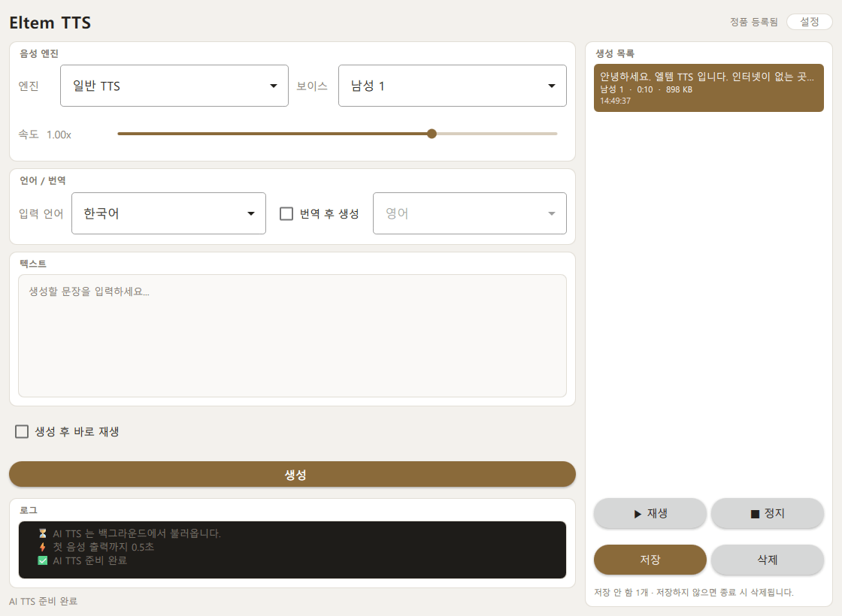842x616 pixels.
Task: Click the green checkmark icon in the log
Action: (42, 560)
